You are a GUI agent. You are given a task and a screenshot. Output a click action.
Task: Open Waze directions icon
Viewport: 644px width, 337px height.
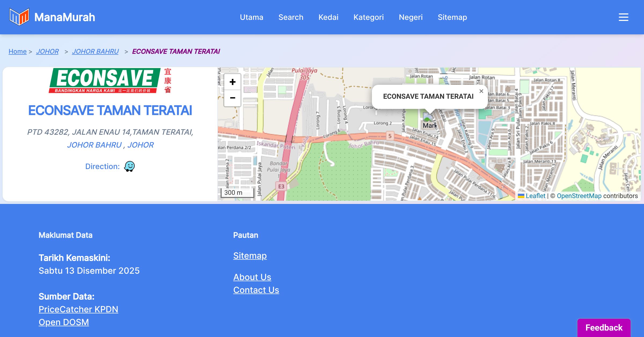click(129, 166)
